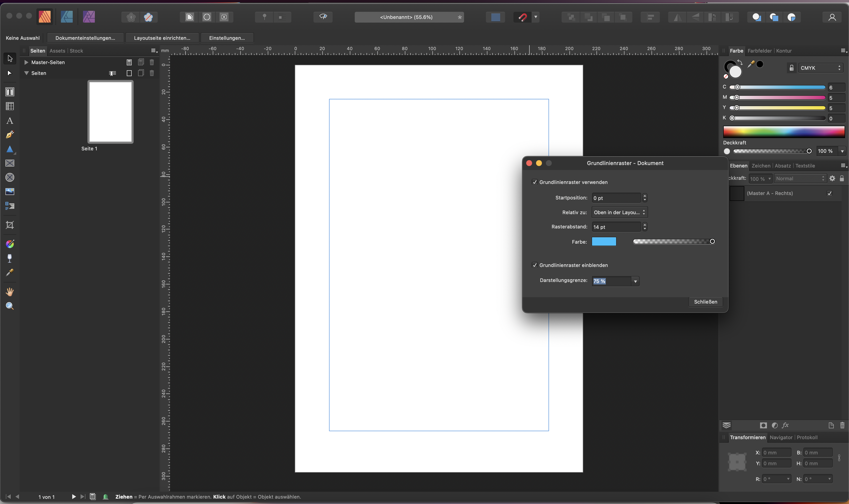Open the Normal blend mode dropdown
849x504 pixels.
[x=800, y=179]
